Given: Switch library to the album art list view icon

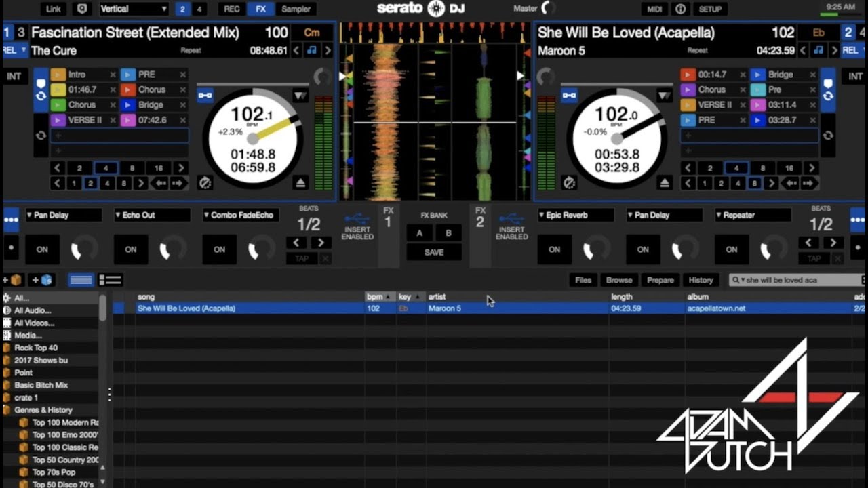Looking at the screenshot, I should (111, 280).
